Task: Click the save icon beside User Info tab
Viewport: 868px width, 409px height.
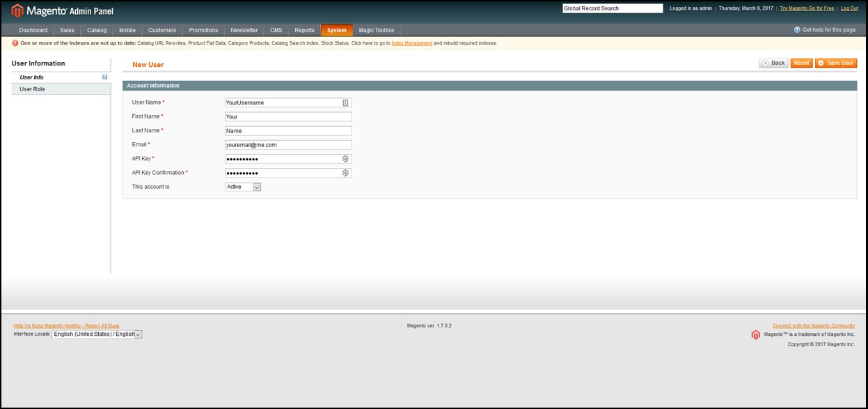Action: [105, 77]
